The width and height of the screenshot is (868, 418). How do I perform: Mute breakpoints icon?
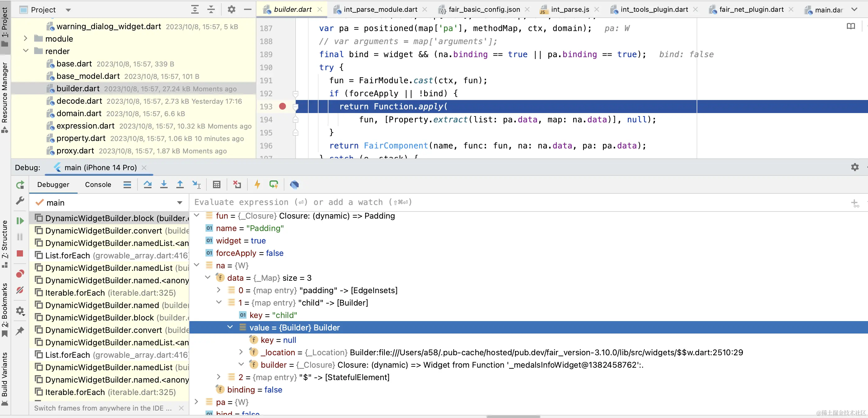point(20,290)
